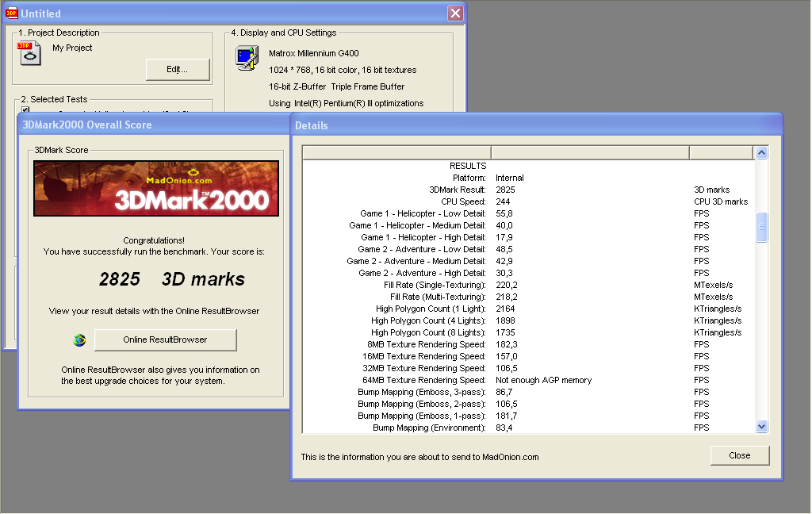Viewport: 812px width, 514px height.
Task: Select the 3DMark Result: 2825 value
Action: tap(505, 190)
